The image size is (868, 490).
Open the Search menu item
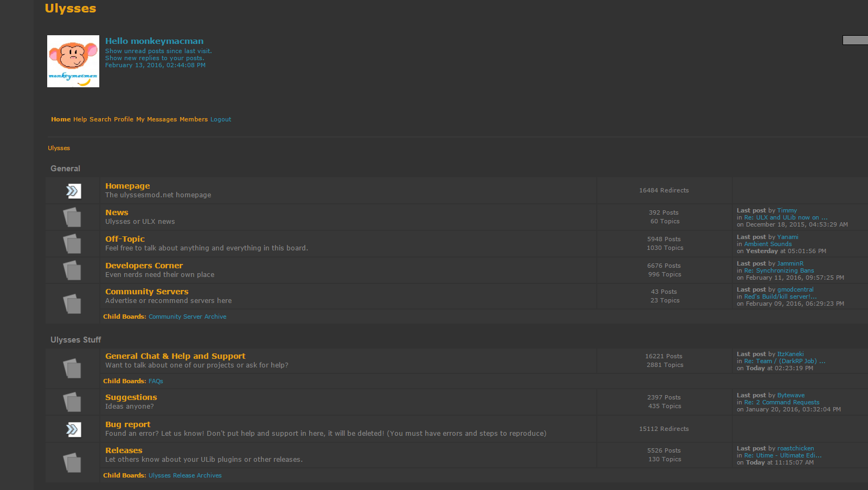pos(100,119)
